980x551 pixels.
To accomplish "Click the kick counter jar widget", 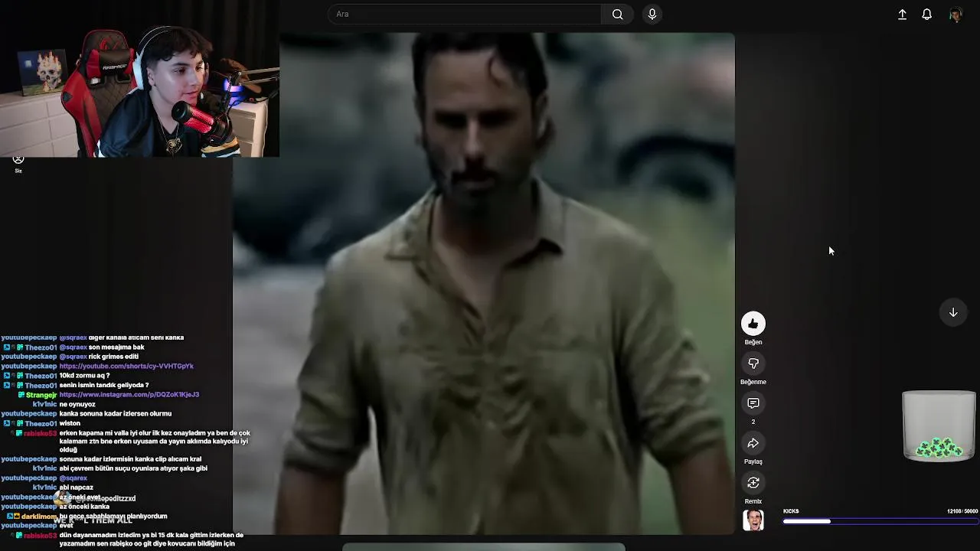I will tap(939, 426).
